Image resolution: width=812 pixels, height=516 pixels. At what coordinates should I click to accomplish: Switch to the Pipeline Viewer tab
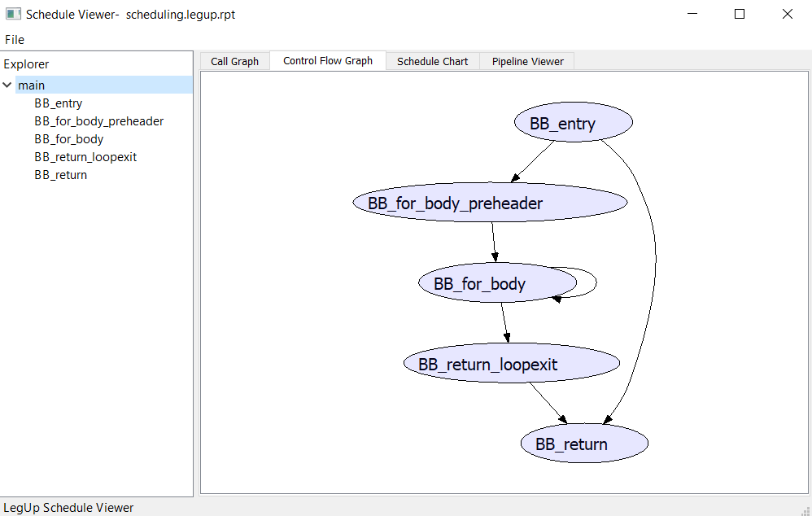pyautogui.click(x=527, y=61)
